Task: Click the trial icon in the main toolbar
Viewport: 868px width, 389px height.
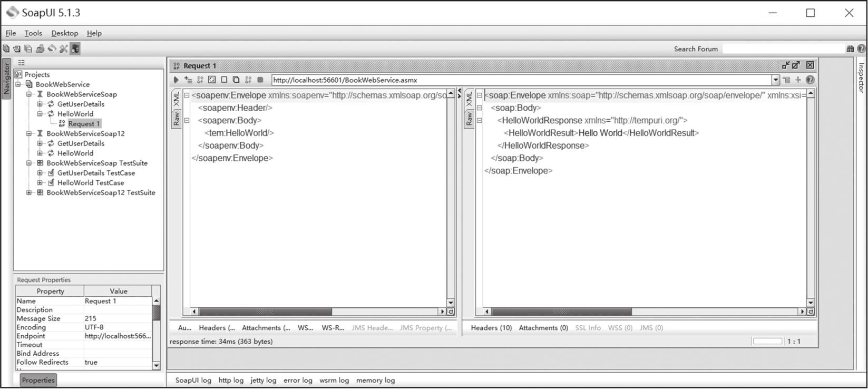Action: coord(52,48)
